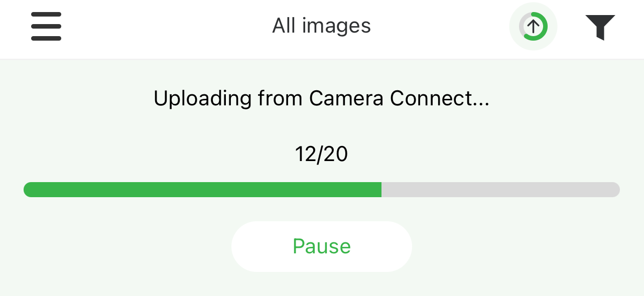Viewport: 644px width, 296px height.
Task: Tap the upward arrow inside the upload ring
Action: [x=533, y=26]
